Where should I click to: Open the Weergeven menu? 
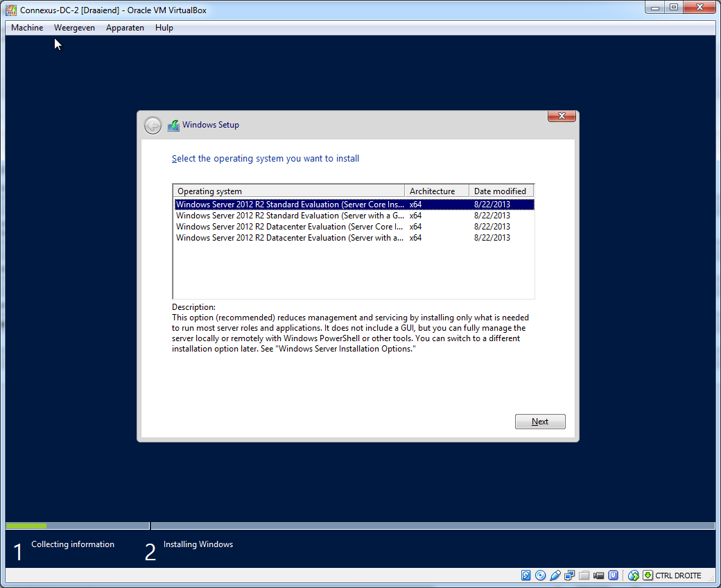[x=74, y=28]
